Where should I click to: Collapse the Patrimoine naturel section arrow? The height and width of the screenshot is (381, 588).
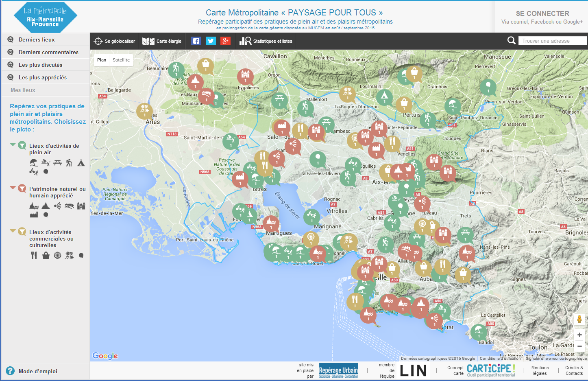coord(13,188)
